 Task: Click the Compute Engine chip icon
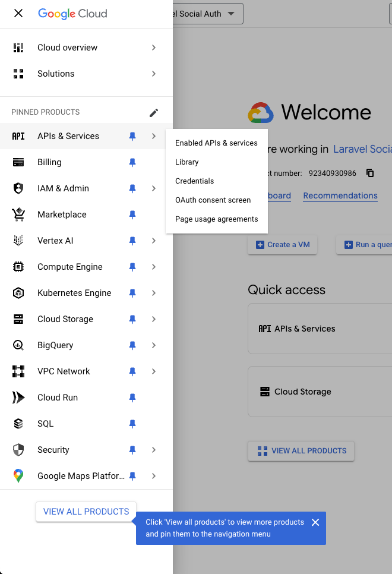click(x=18, y=267)
